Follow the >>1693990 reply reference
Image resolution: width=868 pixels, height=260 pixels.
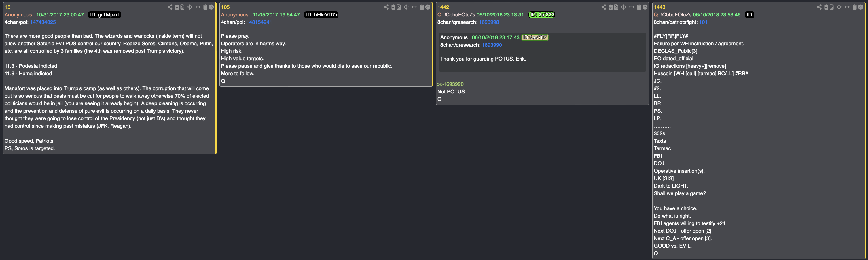click(450, 84)
